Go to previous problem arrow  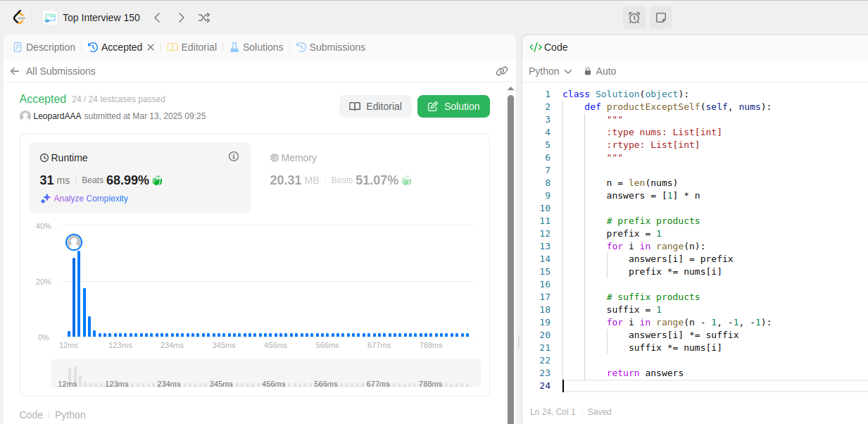[158, 18]
